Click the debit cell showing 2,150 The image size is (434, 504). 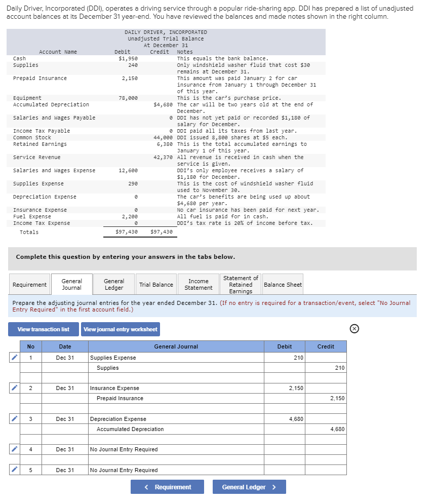click(285, 388)
